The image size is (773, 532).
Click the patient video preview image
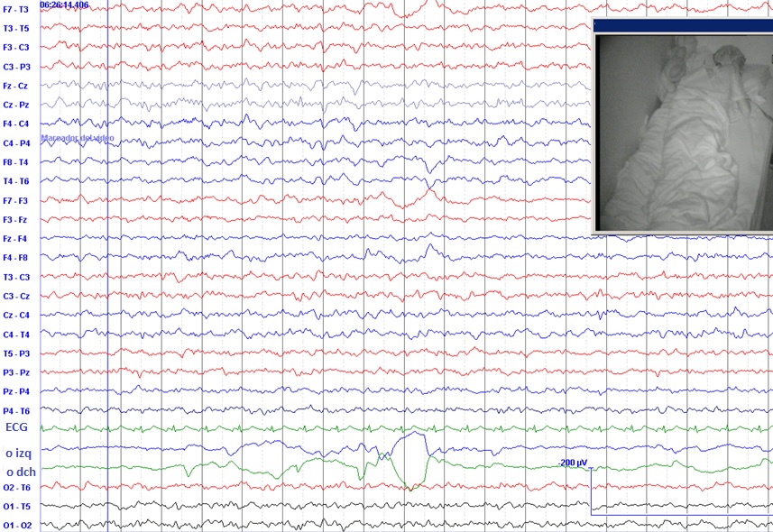(x=683, y=131)
